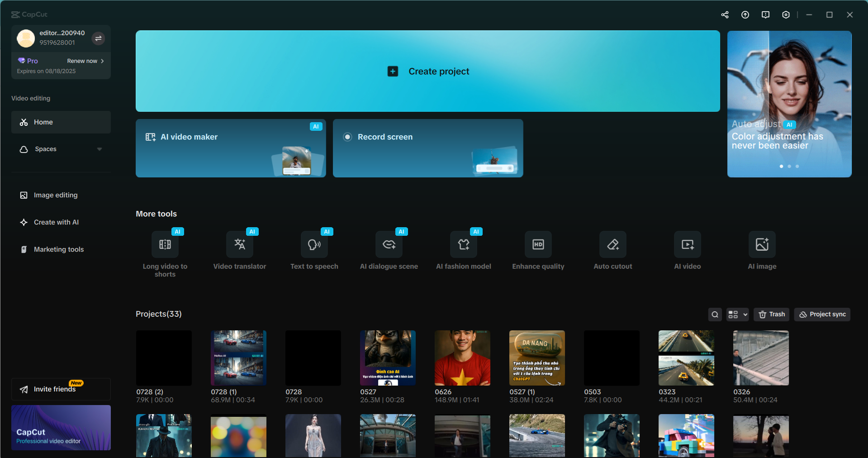Click the Project sync button
Screen dimensions: 868x458
(822, 315)
